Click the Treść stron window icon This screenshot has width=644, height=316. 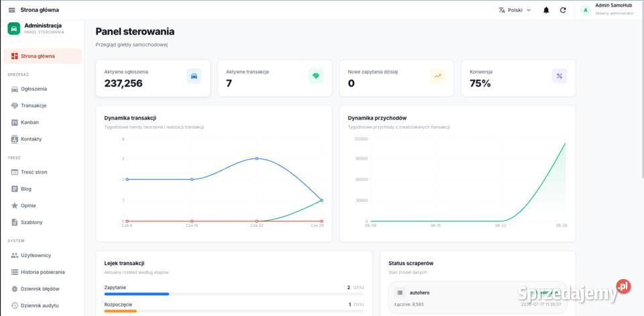coord(14,172)
